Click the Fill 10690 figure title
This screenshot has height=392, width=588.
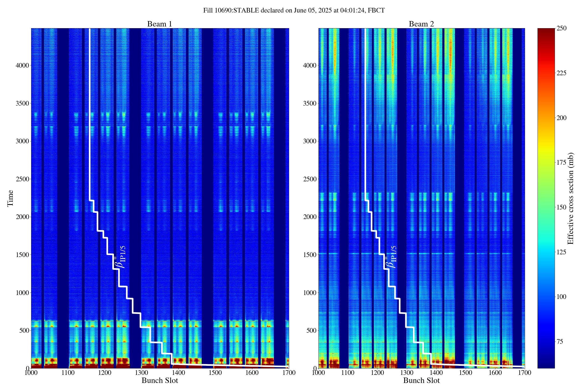(x=294, y=11)
